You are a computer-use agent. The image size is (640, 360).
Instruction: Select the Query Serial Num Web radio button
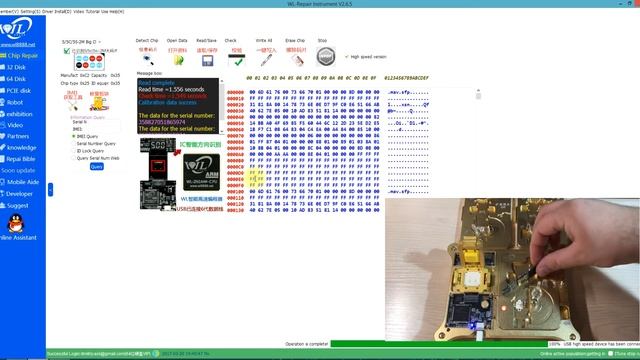point(74,158)
